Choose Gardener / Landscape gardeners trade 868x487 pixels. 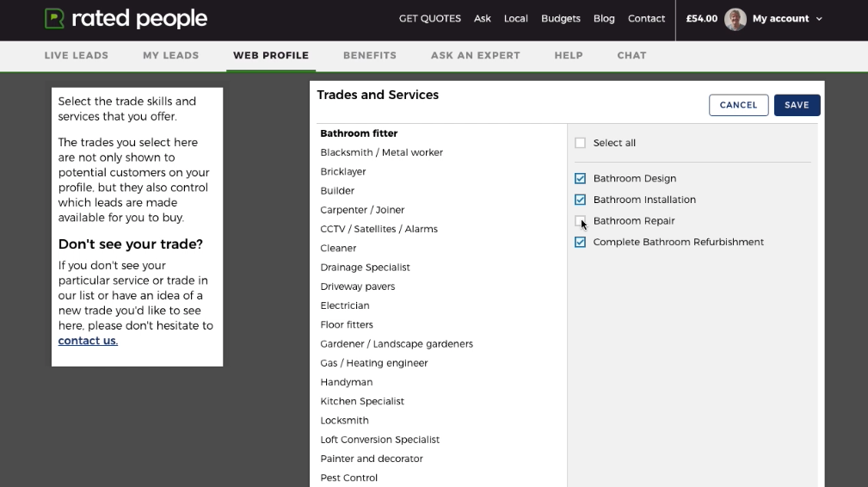click(397, 344)
